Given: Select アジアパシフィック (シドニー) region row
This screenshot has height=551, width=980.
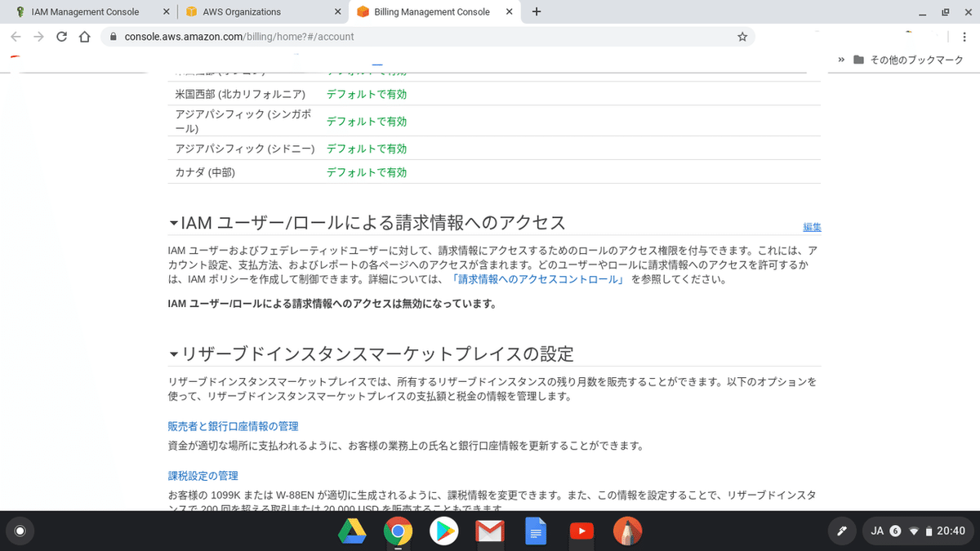Looking at the screenshot, I should pos(494,149).
